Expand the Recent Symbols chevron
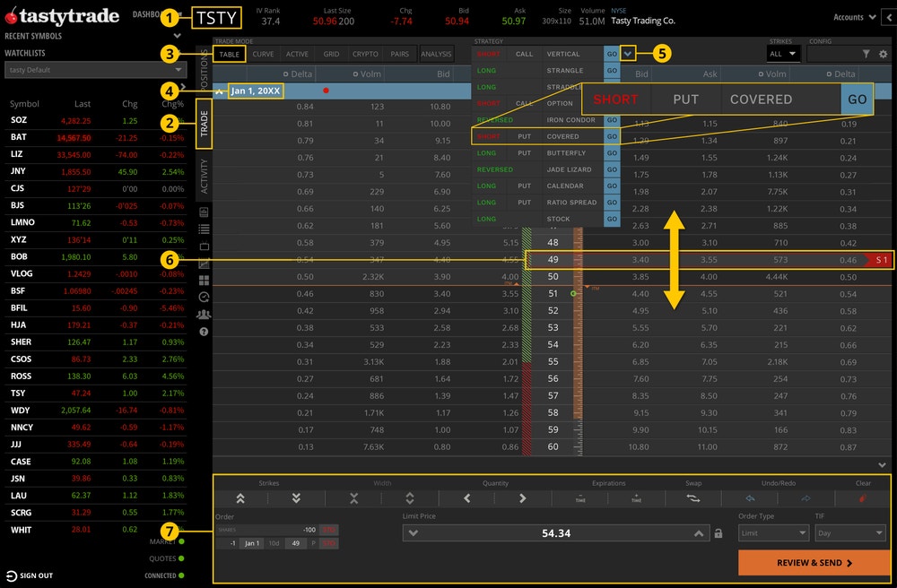Viewport: 897px width, 588px height. [178, 36]
